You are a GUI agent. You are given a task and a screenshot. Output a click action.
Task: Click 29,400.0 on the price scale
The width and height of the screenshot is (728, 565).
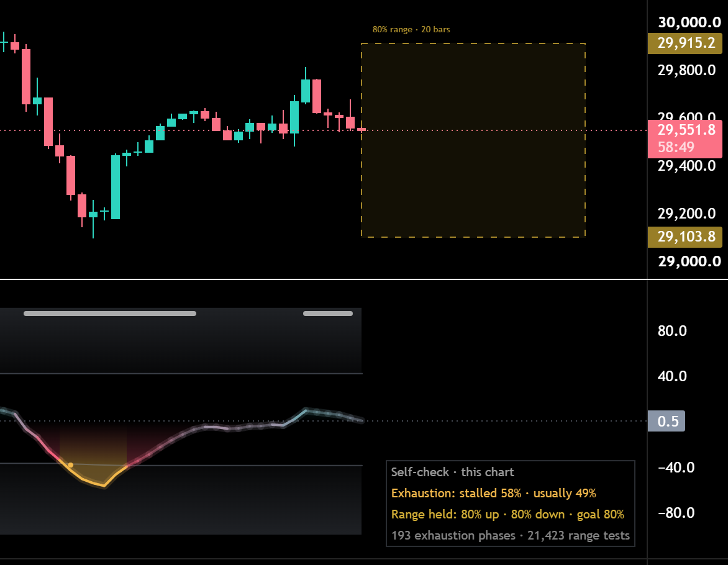coord(686,166)
